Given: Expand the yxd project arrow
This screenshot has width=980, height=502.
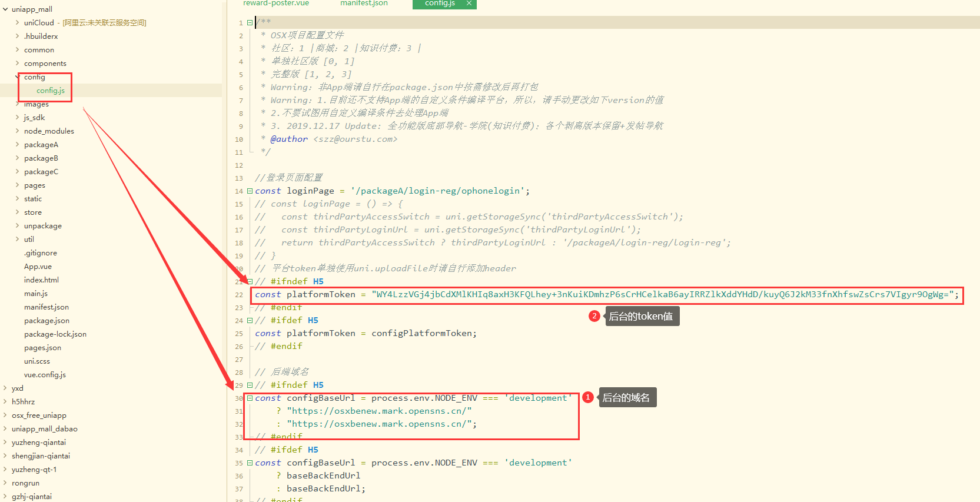Looking at the screenshot, I should (5, 388).
